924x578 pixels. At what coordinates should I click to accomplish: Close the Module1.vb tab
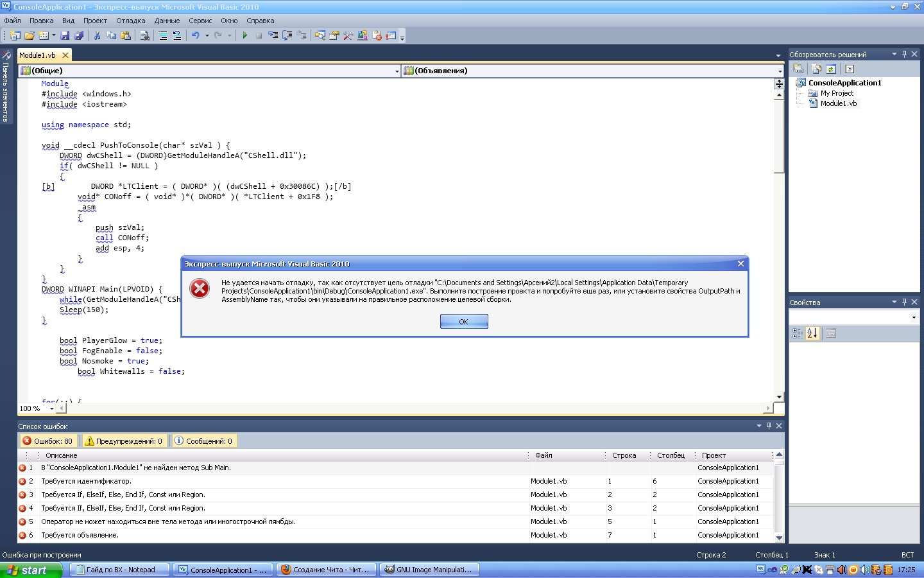[65, 55]
